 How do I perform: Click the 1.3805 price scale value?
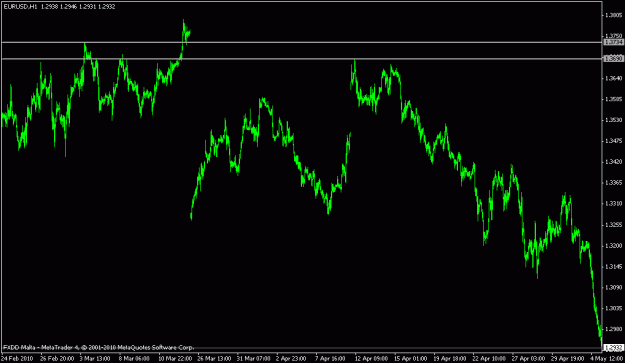point(613,15)
